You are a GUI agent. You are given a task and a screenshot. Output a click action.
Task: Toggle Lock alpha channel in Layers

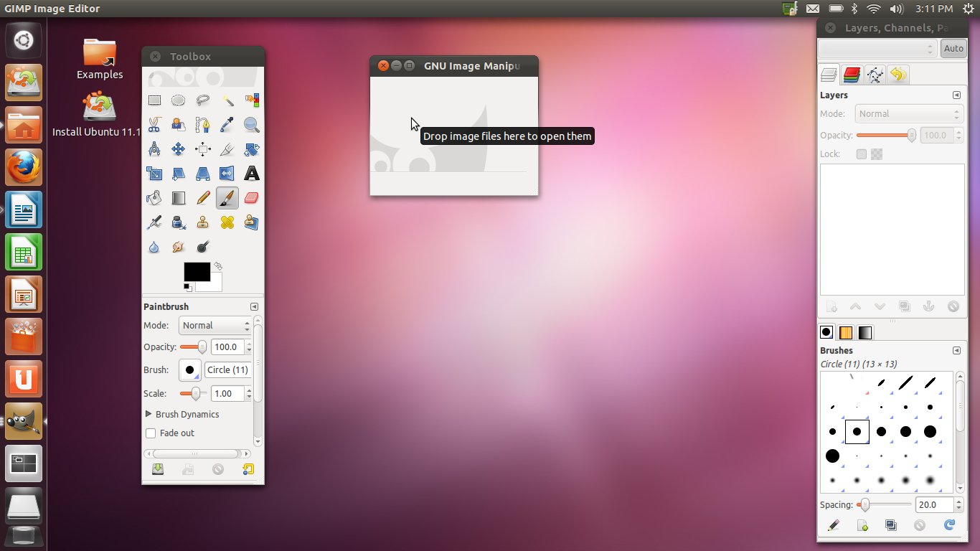tap(876, 154)
